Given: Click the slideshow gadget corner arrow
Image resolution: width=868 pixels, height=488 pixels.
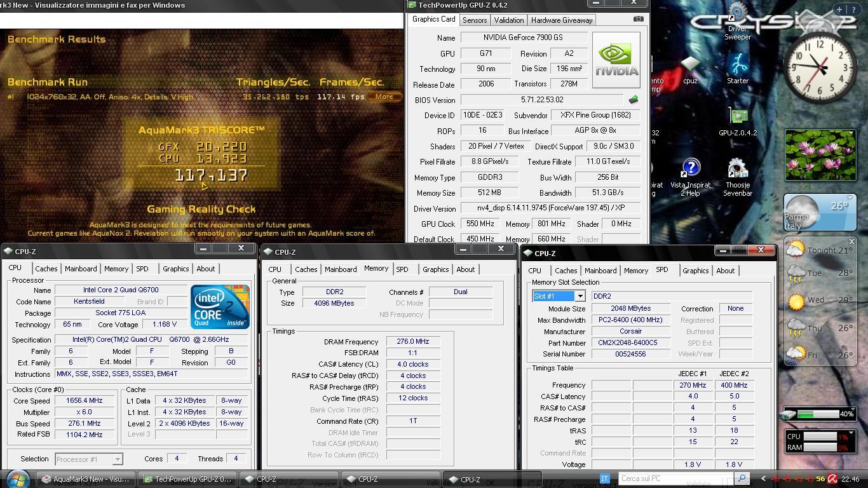Looking at the screenshot, I should point(851,133).
